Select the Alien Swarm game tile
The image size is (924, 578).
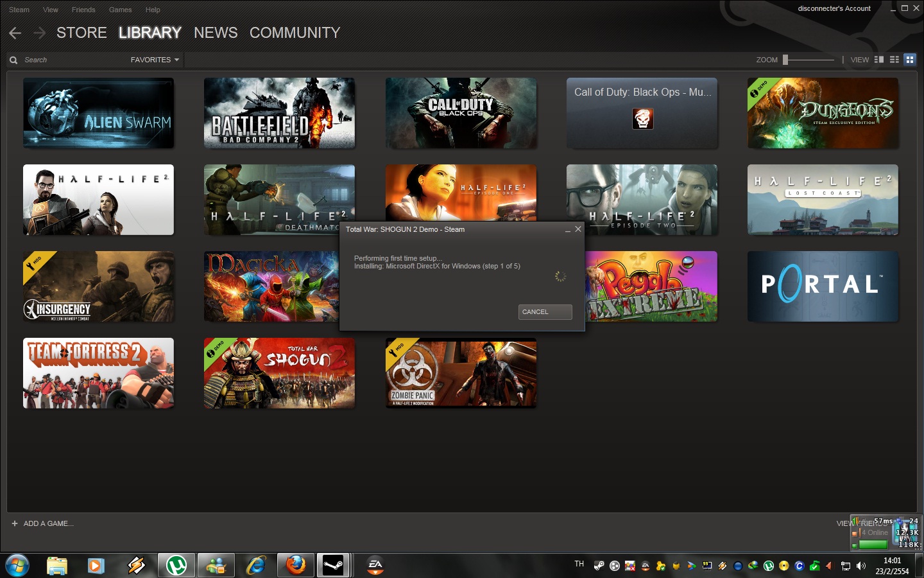point(99,113)
